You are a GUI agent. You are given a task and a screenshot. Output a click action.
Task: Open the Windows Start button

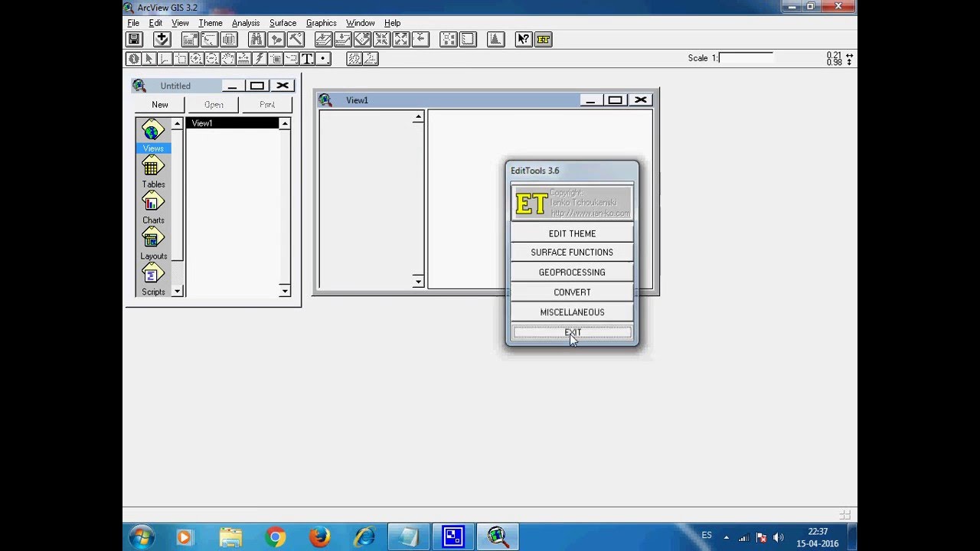142,537
